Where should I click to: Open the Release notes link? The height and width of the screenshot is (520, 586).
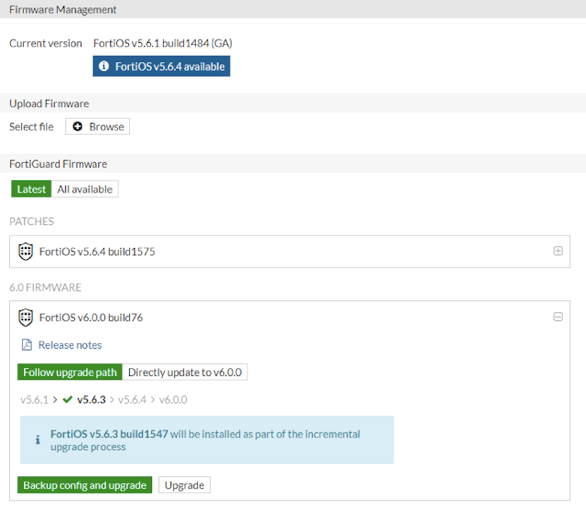tap(70, 345)
